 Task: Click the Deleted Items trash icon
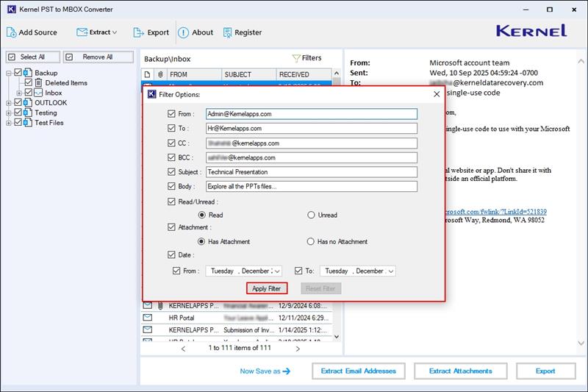(x=38, y=83)
